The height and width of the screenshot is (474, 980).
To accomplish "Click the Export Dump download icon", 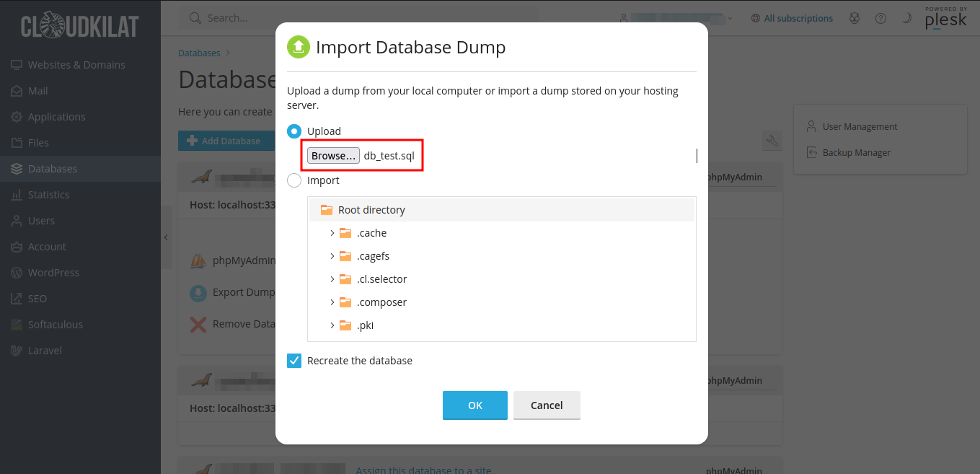I will pos(198,293).
